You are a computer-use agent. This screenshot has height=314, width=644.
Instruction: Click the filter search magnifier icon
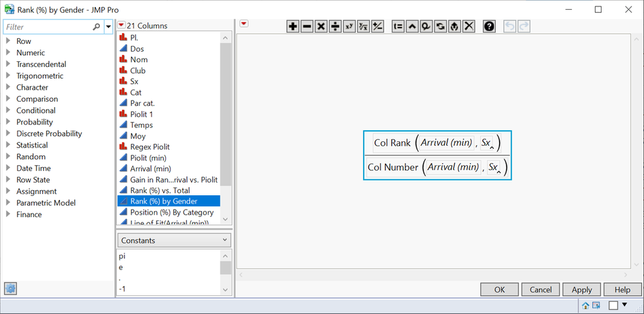(x=96, y=26)
